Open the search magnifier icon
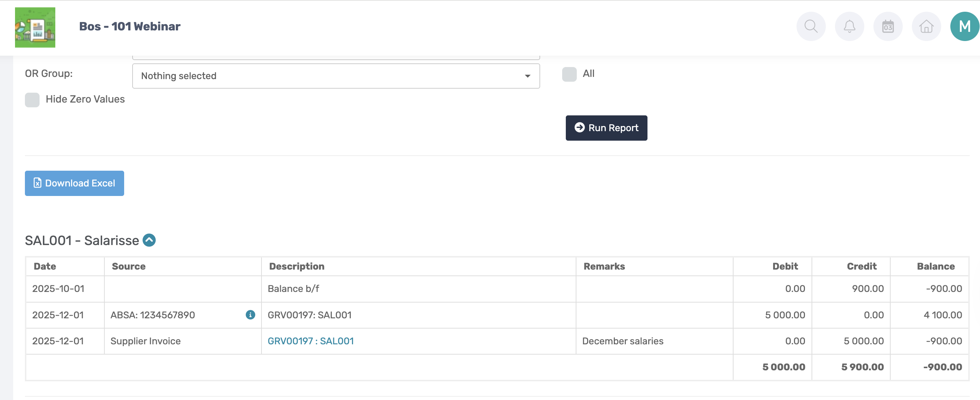Image resolution: width=980 pixels, height=400 pixels. (x=811, y=27)
